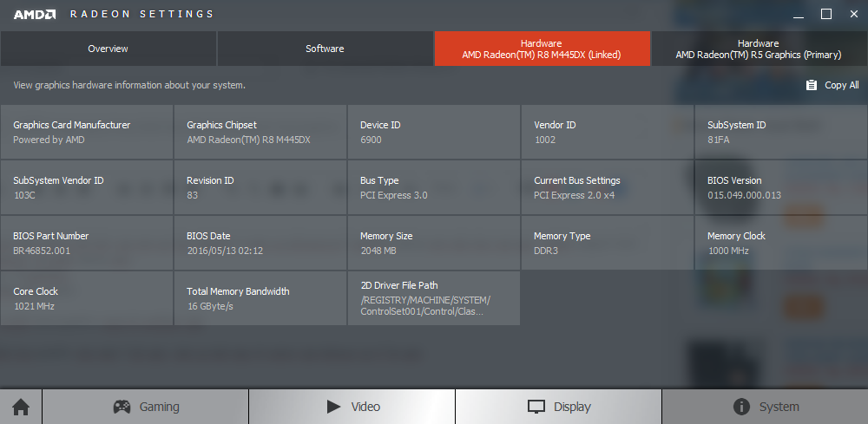This screenshot has height=424, width=868.
Task: Click the Core Clock 1021 MHz tile
Action: tap(86, 298)
